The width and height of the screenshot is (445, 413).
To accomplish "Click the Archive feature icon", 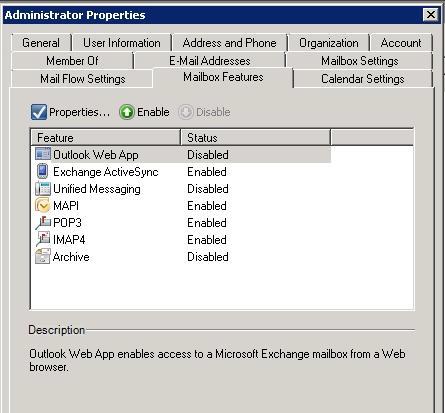I will point(43,256).
